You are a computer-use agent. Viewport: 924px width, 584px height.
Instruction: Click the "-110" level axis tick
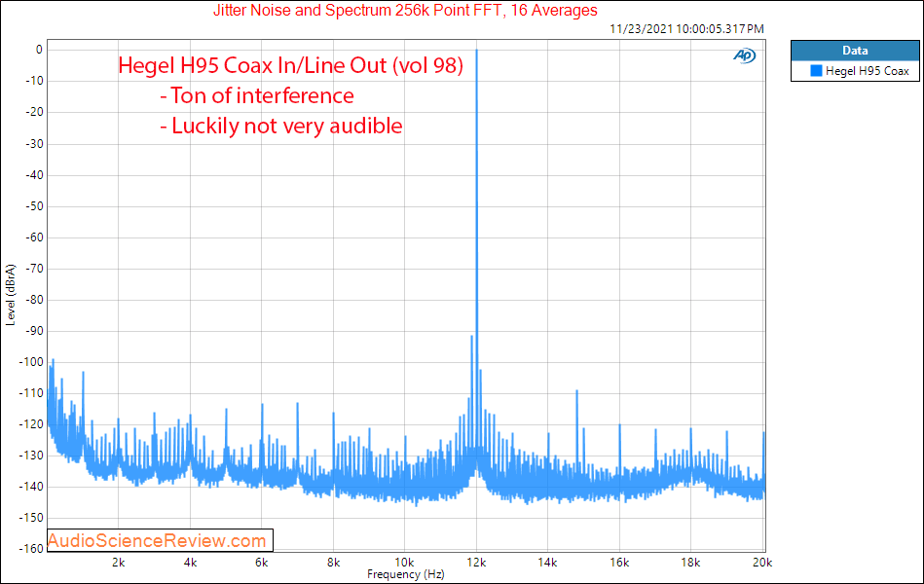click(32, 393)
